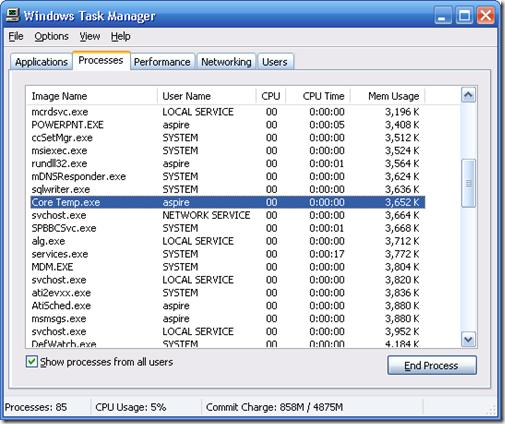Minimize the Task Manager window
This screenshot has width=505, height=424.
pyautogui.click(x=443, y=15)
